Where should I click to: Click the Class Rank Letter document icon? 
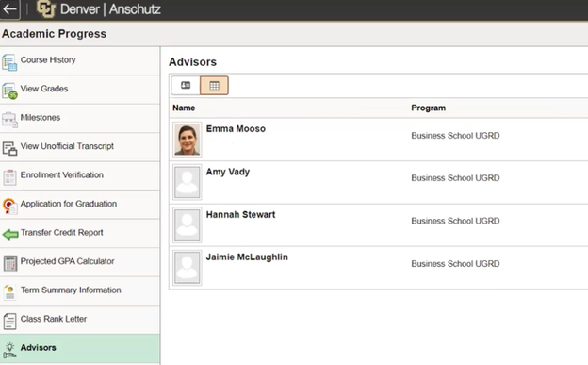[9, 321]
